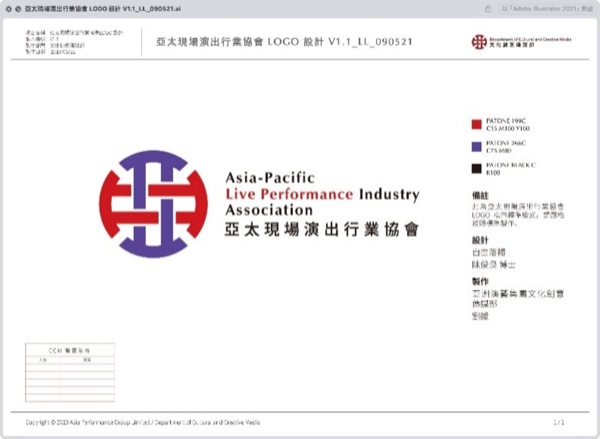Click the word 'Industry' in the logo text
Viewport: 600px width, 439px height.
coord(389,195)
